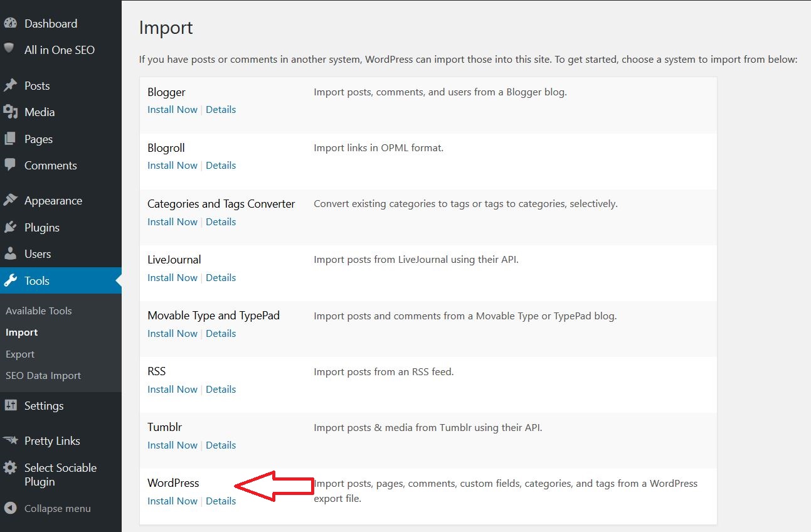
Task: Open SEO Data Import submenu item
Action: [x=43, y=375]
